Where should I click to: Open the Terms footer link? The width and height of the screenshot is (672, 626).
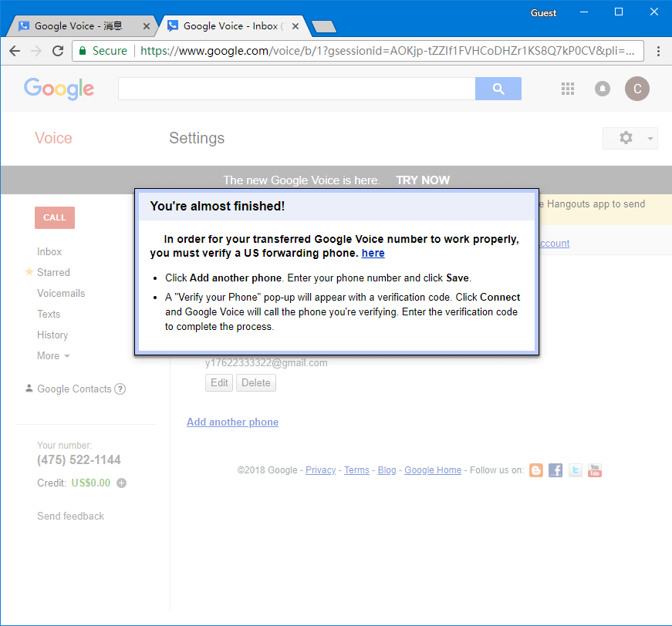[x=356, y=470]
